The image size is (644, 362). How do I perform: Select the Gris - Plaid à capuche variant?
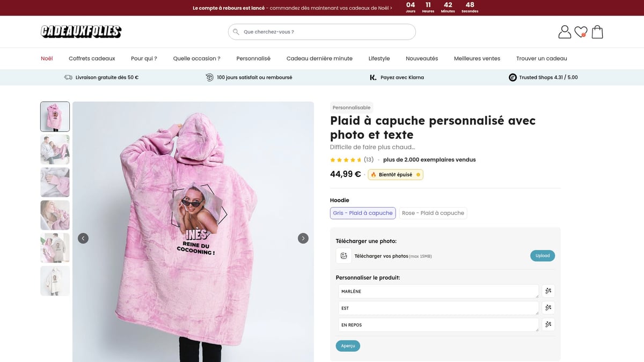(363, 213)
